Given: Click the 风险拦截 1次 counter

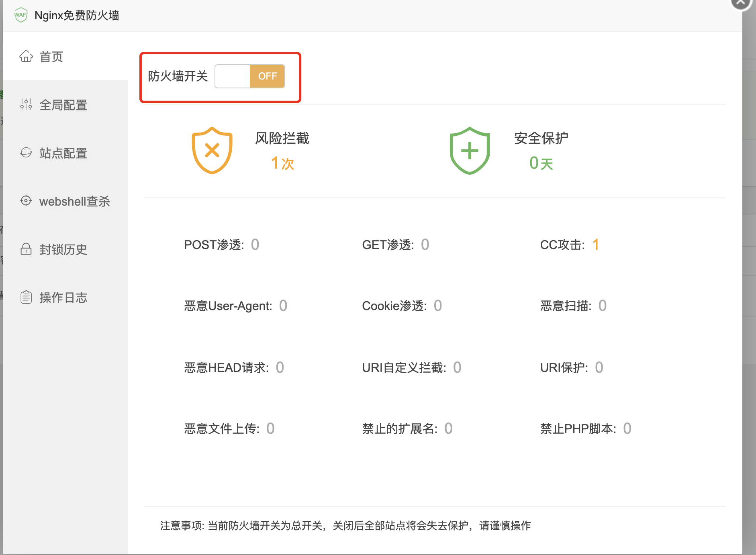Looking at the screenshot, I should pyautogui.click(x=282, y=163).
